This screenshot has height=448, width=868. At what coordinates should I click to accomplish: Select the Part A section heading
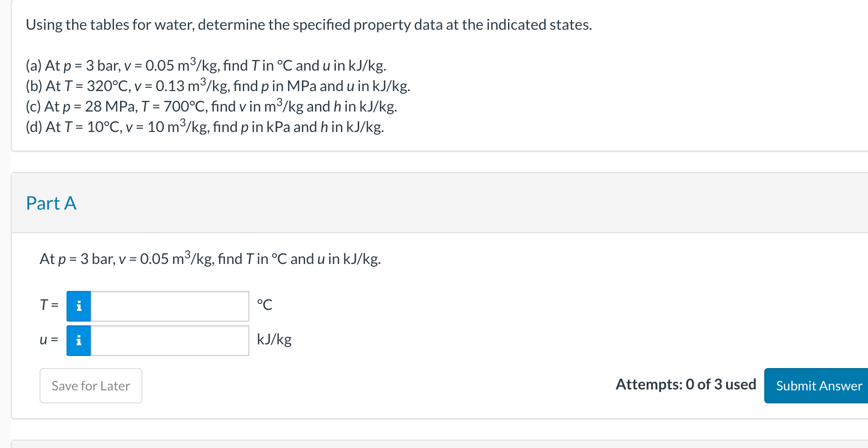51,203
